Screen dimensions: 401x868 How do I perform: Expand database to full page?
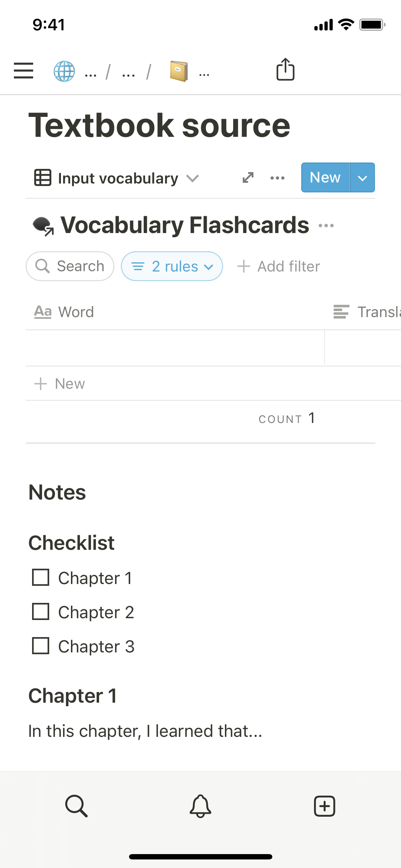[248, 177]
